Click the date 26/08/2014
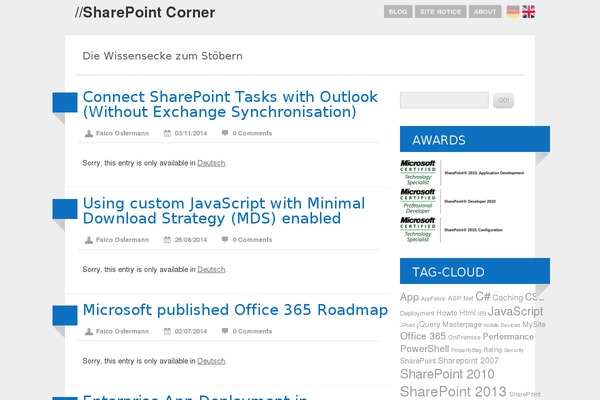The image size is (600, 400). click(x=191, y=240)
